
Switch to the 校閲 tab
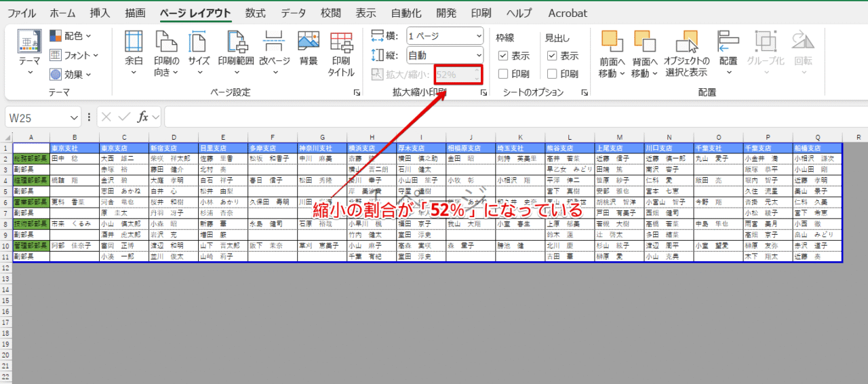pos(331,12)
